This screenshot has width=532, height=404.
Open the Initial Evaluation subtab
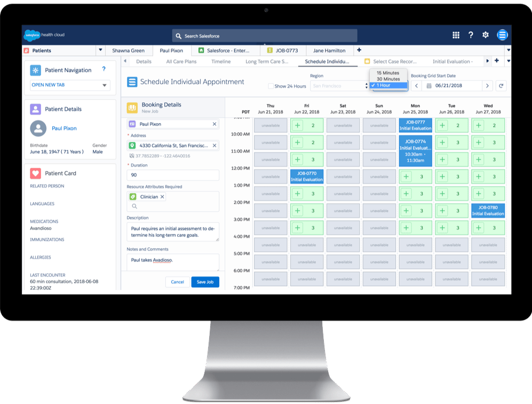point(452,61)
